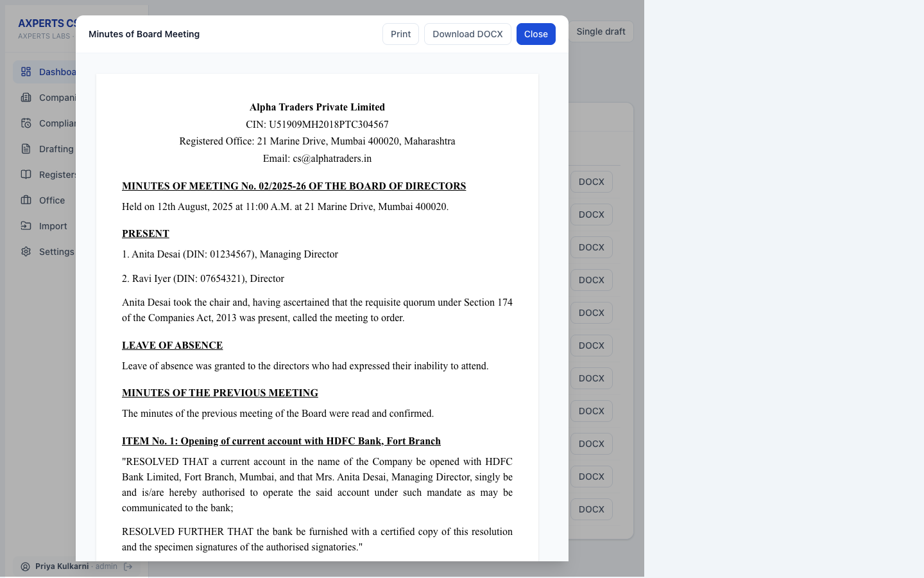Click the Drafting document icon
The image size is (924, 578).
tap(26, 149)
